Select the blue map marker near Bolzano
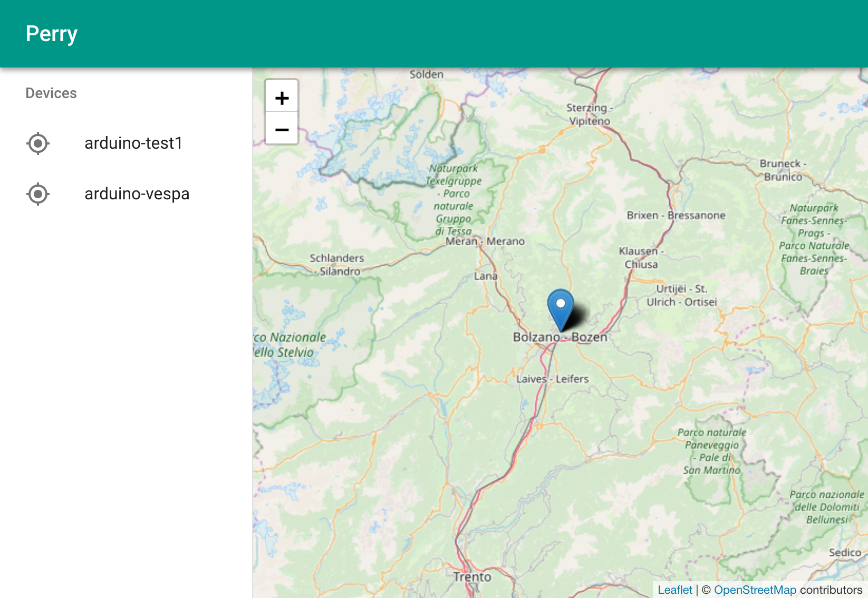Image resolution: width=868 pixels, height=598 pixels. [x=561, y=310]
